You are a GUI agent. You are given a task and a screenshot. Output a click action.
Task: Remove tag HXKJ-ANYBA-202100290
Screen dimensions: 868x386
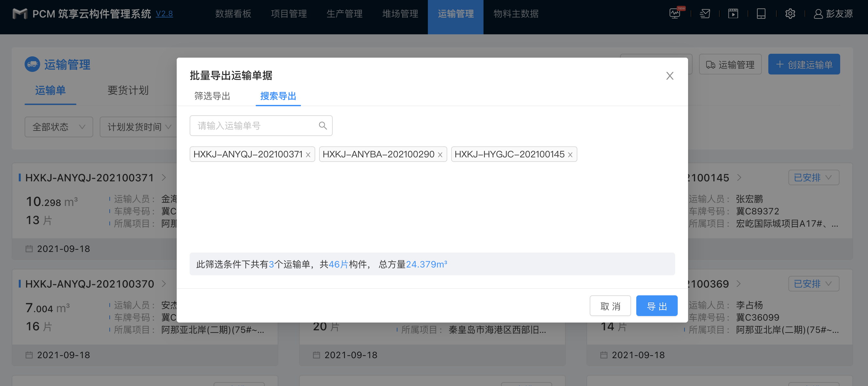[x=440, y=155]
